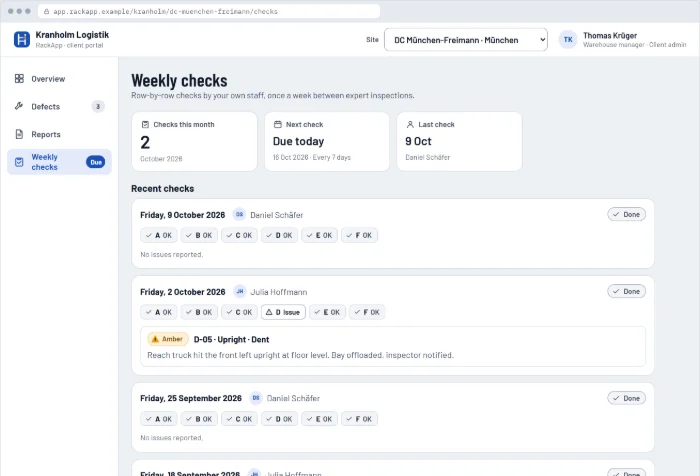The image size is (700, 476).
Task: Click Daniel Schäfer avatar on 25 September check
Action: 256,397
